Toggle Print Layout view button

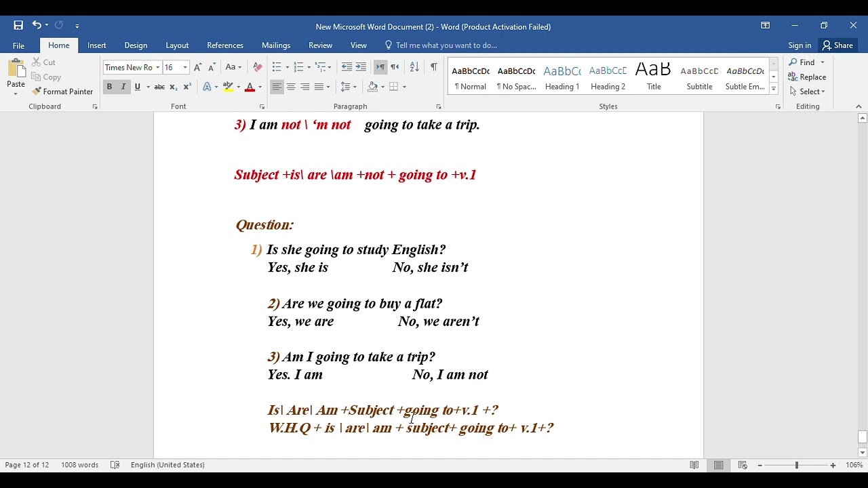click(719, 465)
